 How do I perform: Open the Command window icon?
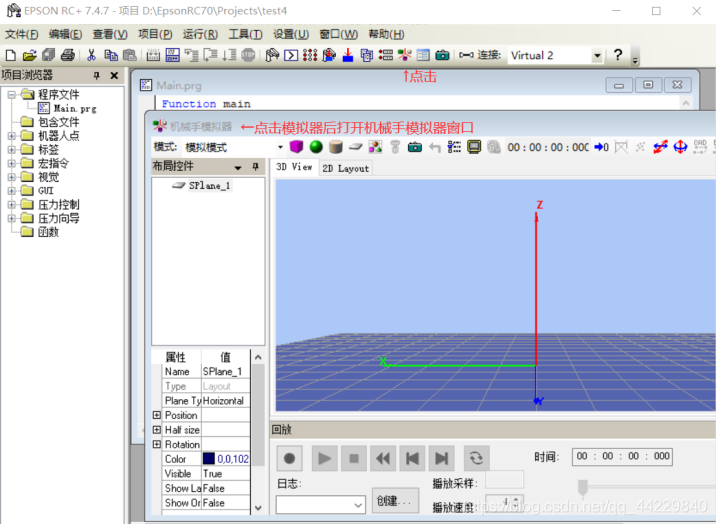[291, 55]
